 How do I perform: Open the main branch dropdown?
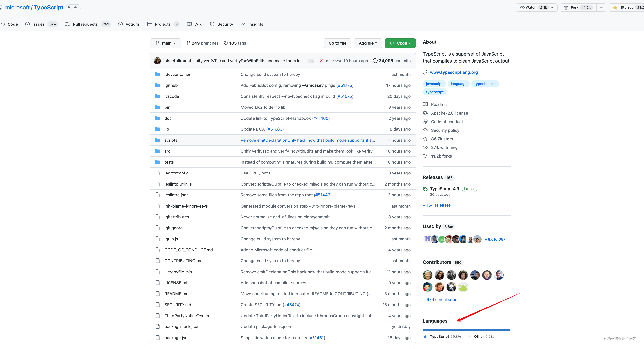pos(165,43)
